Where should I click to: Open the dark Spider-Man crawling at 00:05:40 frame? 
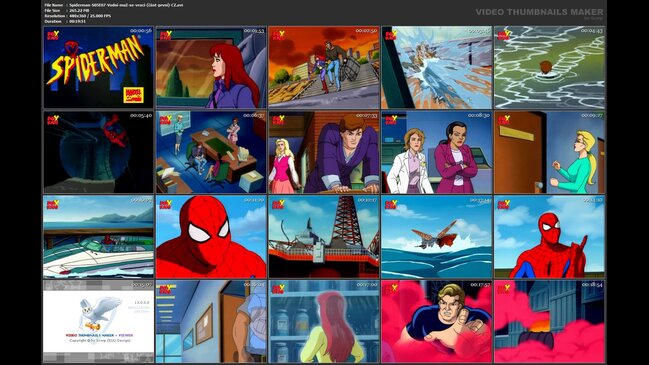pos(98,152)
